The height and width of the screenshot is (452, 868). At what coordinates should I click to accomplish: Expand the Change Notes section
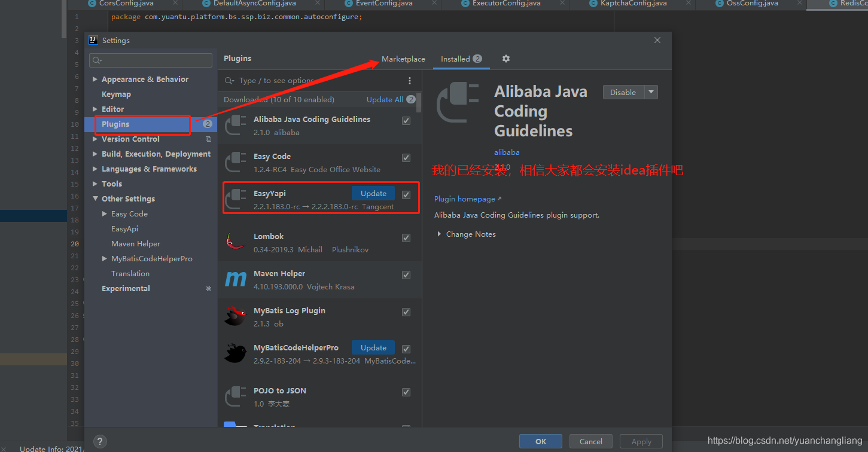(x=440, y=234)
